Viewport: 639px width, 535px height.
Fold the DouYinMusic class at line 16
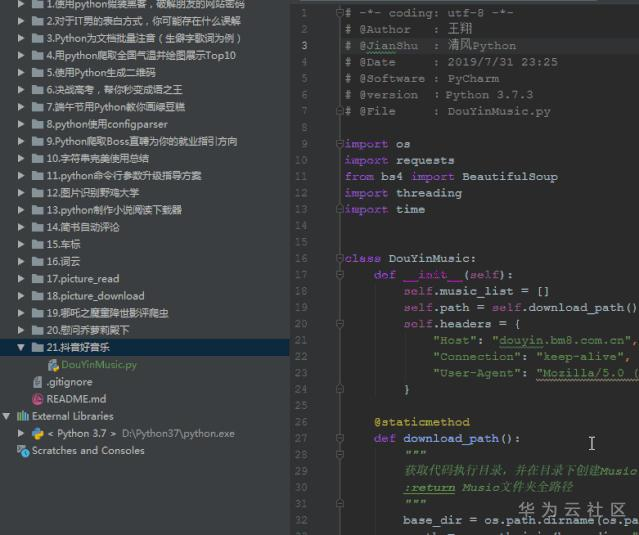point(340,258)
